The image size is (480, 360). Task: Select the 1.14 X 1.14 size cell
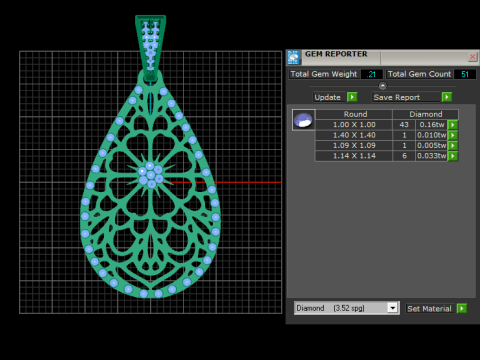click(354, 156)
